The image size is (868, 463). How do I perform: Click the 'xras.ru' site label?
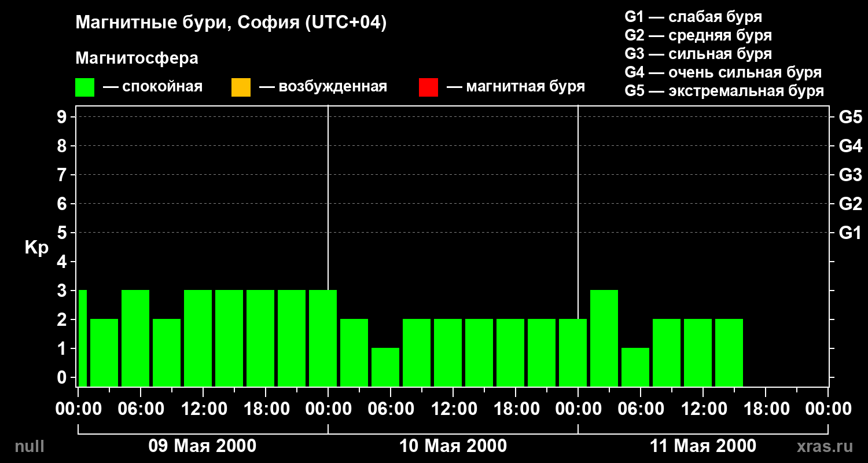825,446
